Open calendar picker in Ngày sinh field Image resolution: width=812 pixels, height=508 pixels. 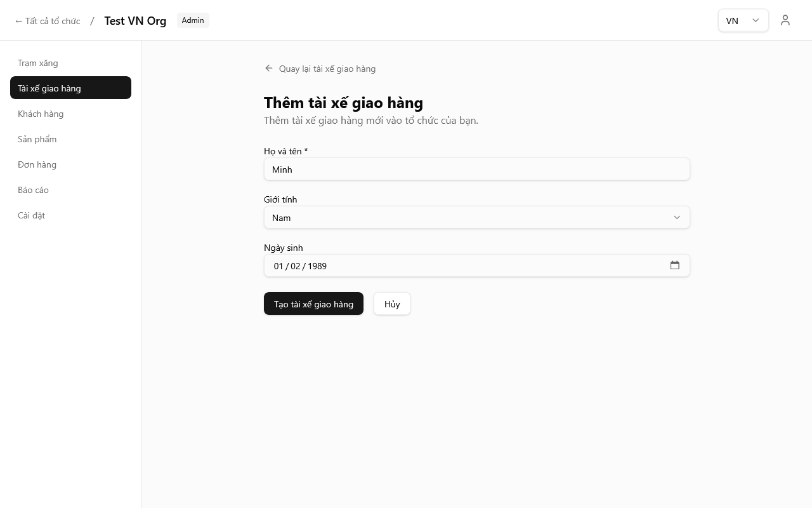coord(674,265)
